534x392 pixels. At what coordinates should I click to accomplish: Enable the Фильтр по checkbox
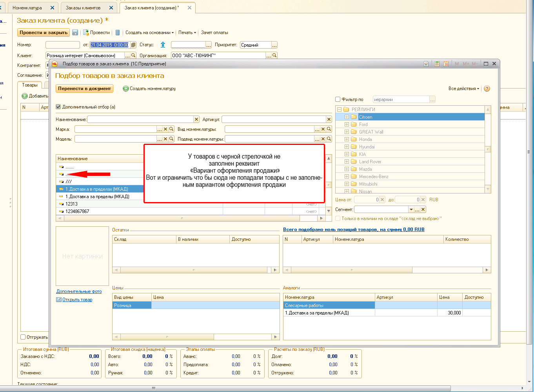[x=338, y=99]
